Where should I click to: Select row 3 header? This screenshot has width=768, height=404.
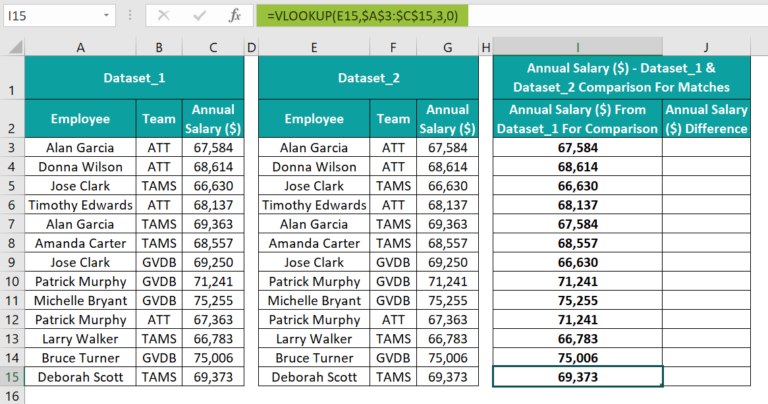pyautogui.click(x=12, y=147)
